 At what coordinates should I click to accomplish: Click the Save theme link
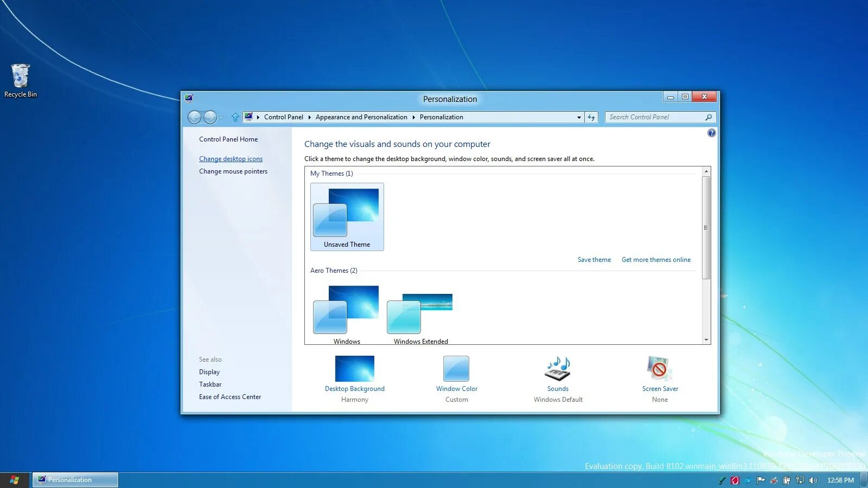click(594, 260)
